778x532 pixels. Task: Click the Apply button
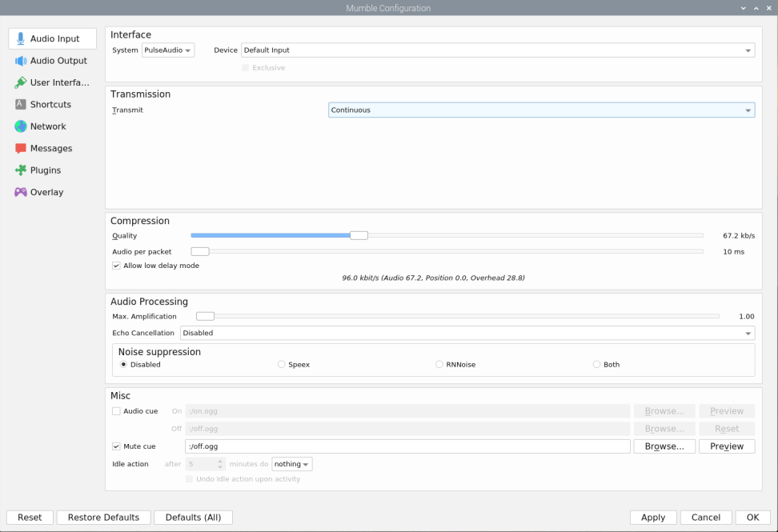tap(653, 518)
